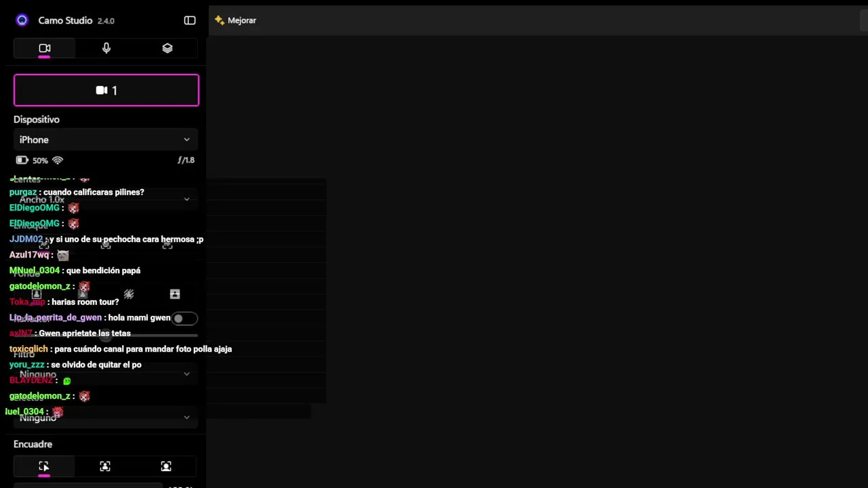Open the iPhone Dispositivo dropdown
Screen dimensions: 868x488
pos(105,140)
